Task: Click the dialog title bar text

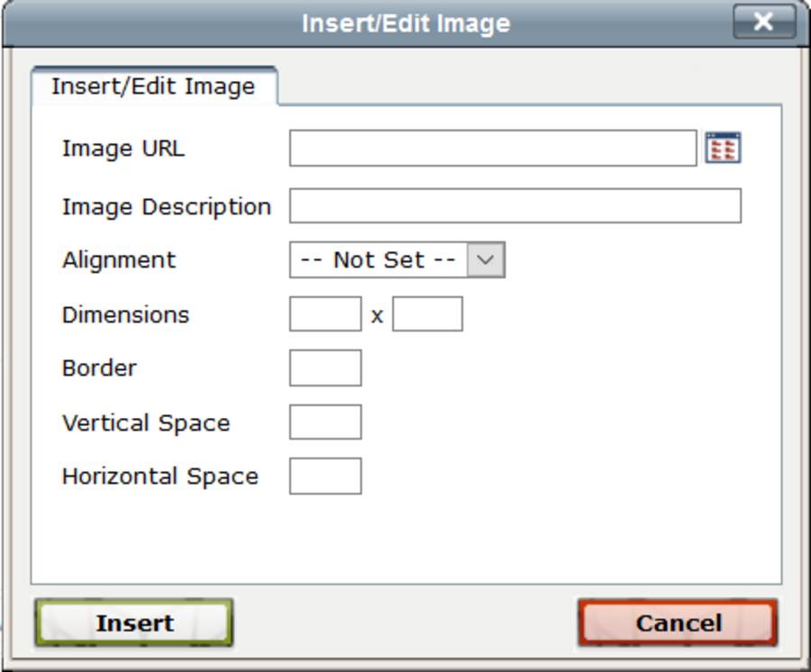Action: point(406,23)
